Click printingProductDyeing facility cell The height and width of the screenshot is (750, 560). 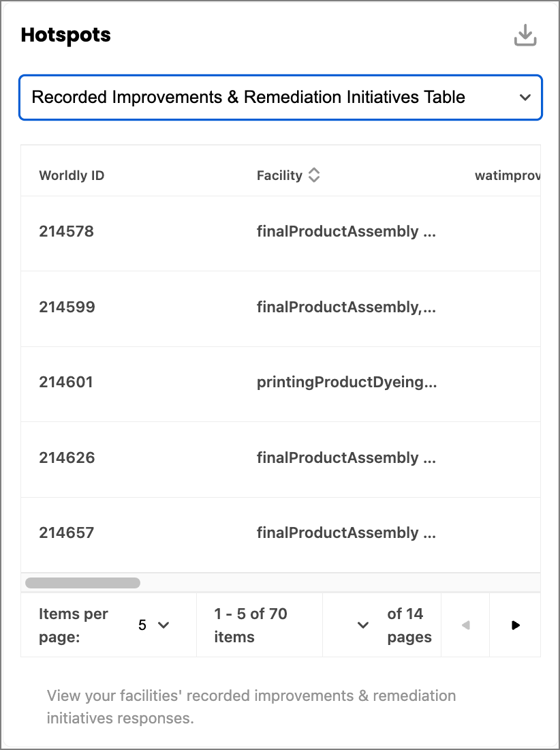click(347, 382)
